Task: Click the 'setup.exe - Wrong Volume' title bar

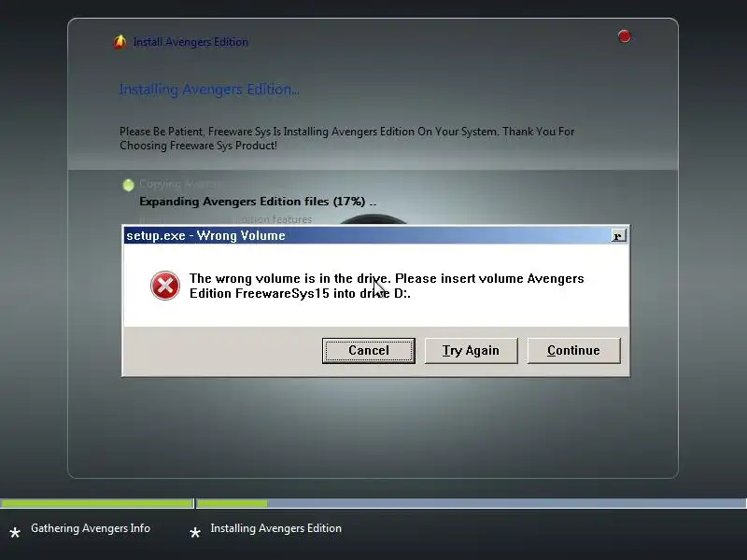Action: click(x=376, y=235)
